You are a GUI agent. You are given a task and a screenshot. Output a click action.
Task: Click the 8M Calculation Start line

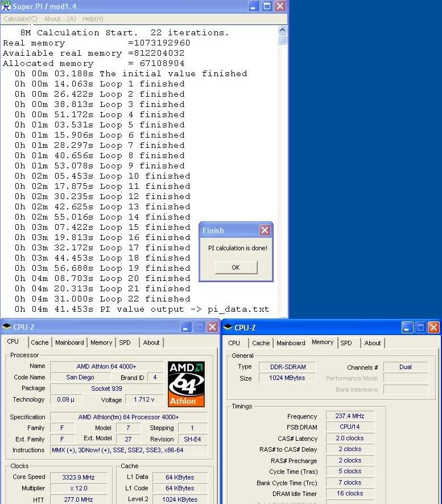125,33
